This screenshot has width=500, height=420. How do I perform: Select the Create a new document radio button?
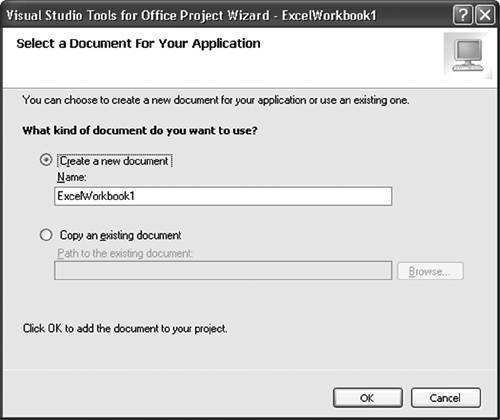(x=46, y=160)
